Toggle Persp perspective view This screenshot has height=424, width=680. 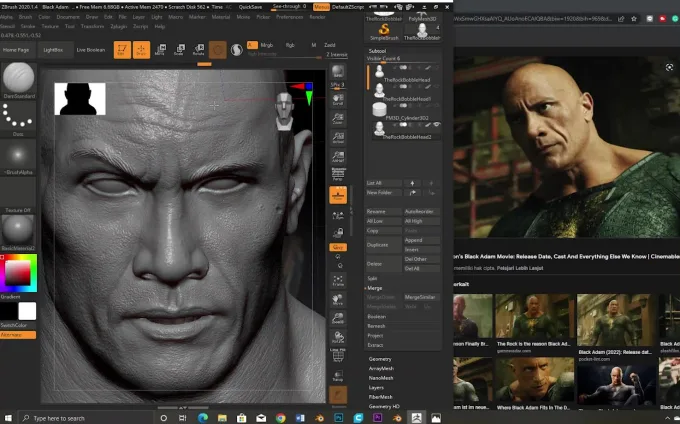338,174
